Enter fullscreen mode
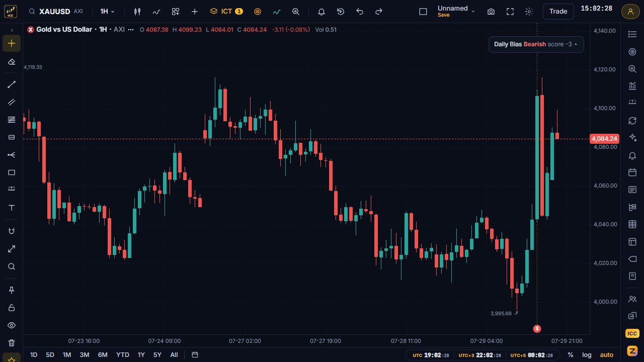644x362 pixels. [x=510, y=12]
